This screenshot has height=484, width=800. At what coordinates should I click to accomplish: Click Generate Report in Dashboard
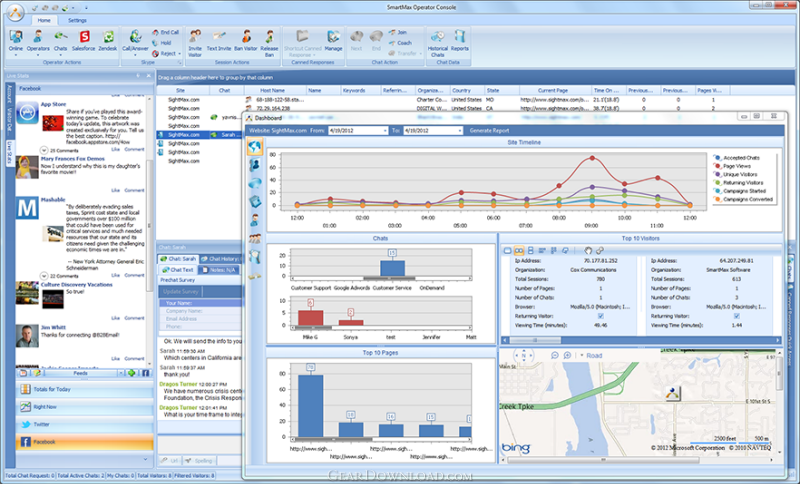(x=489, y=131)
